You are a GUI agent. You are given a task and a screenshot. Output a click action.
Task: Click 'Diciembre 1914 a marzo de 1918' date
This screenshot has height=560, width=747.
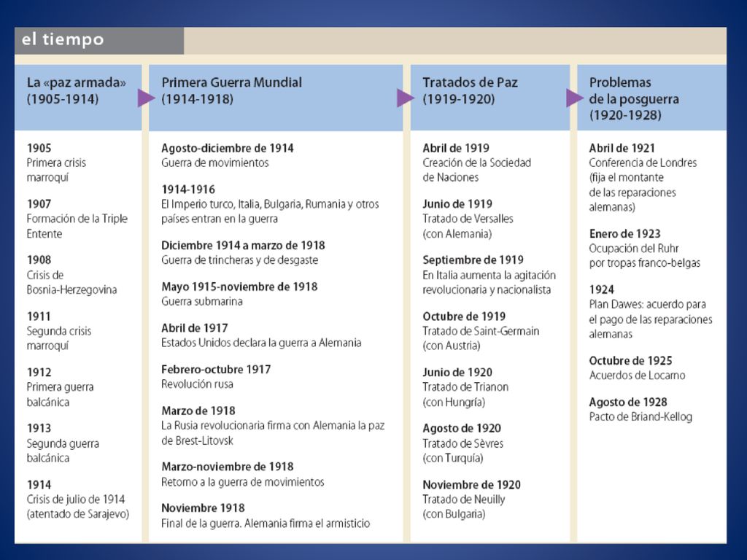[243, 245]
